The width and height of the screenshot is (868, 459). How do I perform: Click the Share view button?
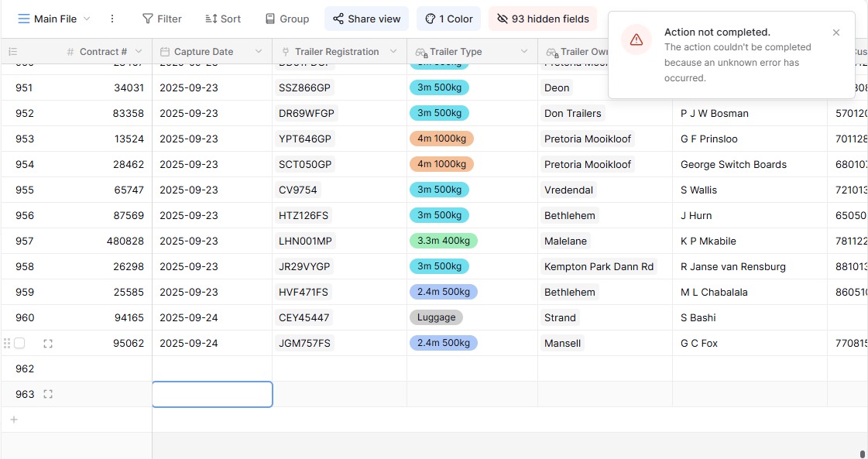point(366,19)
